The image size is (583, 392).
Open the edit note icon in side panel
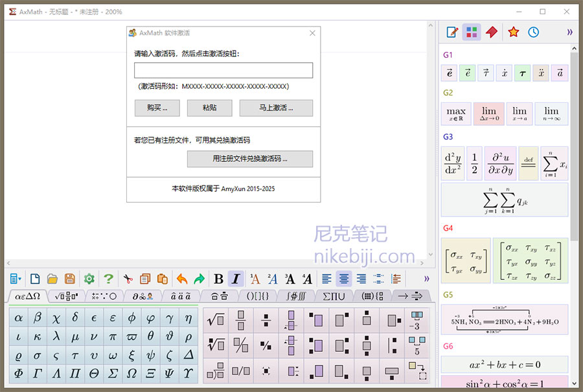click(x=452, y=32)
